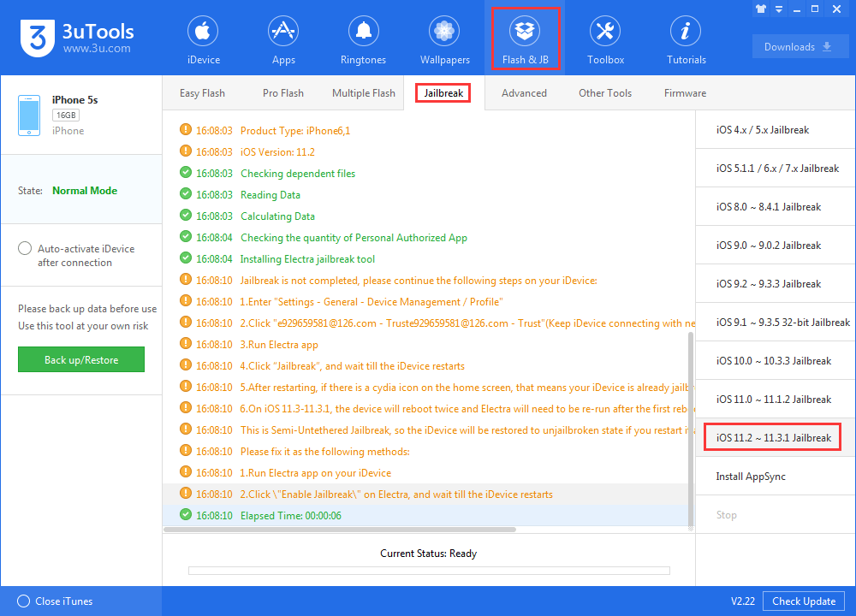
Task: Select the 'Reading Data' log row
Action: pyautogui.click(x=429, y=194)
